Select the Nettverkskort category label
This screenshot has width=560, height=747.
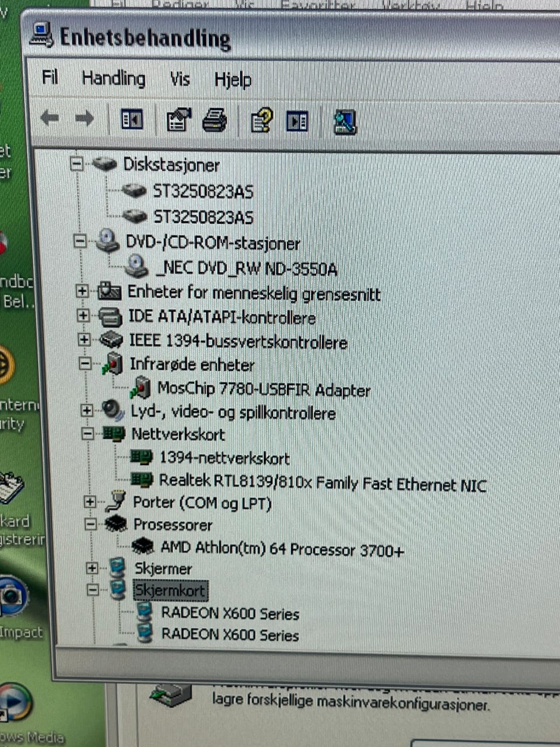pyautogui.click(x=178, y=434)
